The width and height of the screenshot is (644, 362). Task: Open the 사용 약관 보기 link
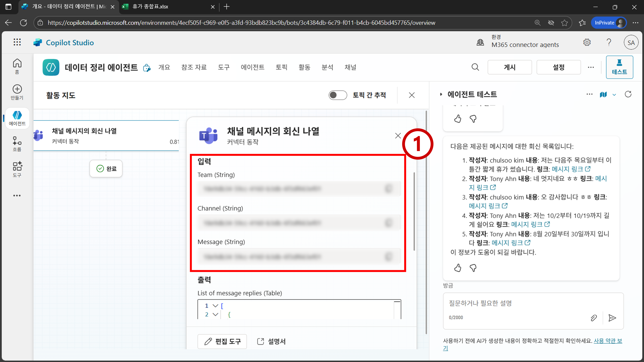(x=607, y=341)
